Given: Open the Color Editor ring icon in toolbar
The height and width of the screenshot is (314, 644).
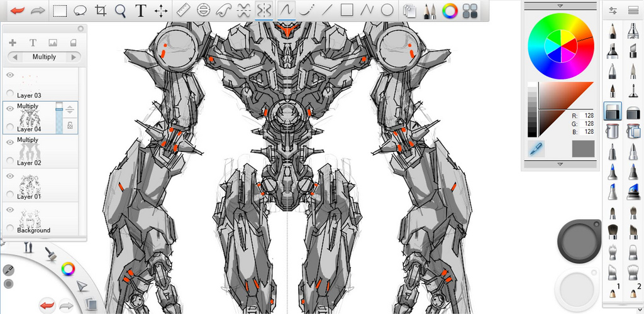Looking at the screenshot, I should click(x=450, y=11).
